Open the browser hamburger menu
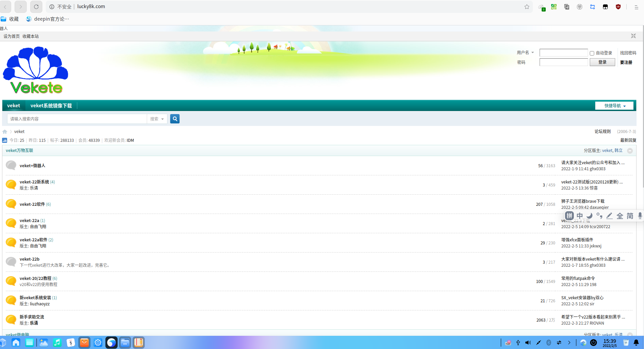The image size is (644, 349). point(636,7)
